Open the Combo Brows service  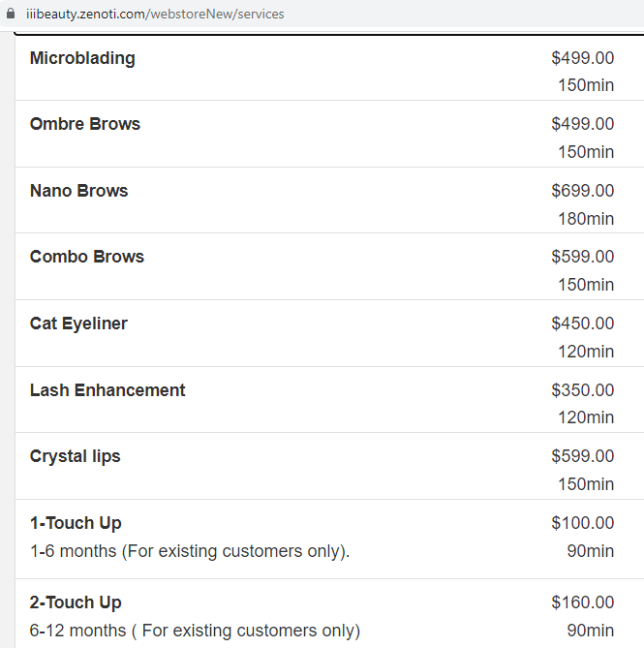point(87,257)
